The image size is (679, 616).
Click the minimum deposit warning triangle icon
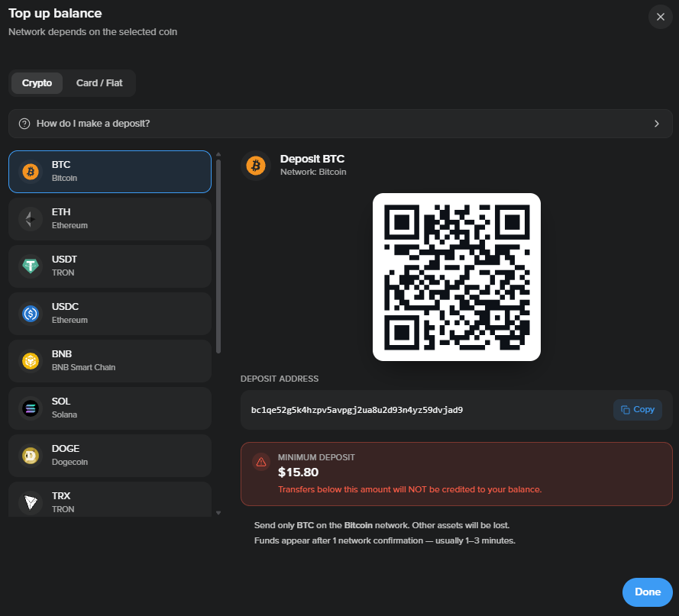click(261, 463)
